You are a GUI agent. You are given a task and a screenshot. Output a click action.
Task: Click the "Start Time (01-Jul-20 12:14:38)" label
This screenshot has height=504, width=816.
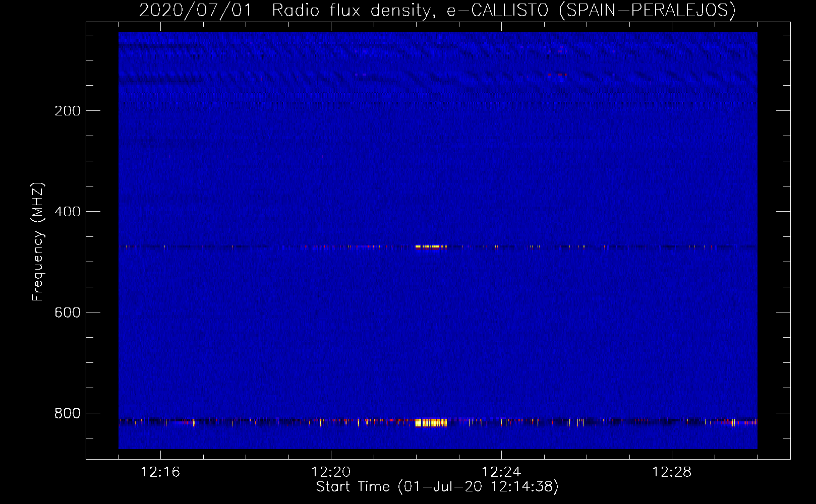coord(437,487)
